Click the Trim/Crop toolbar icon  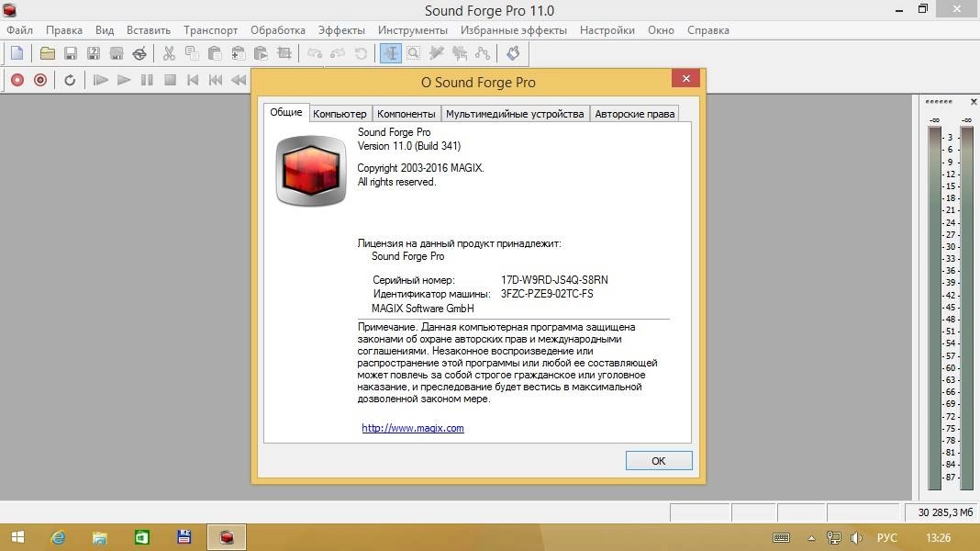(x=284, y=53)
